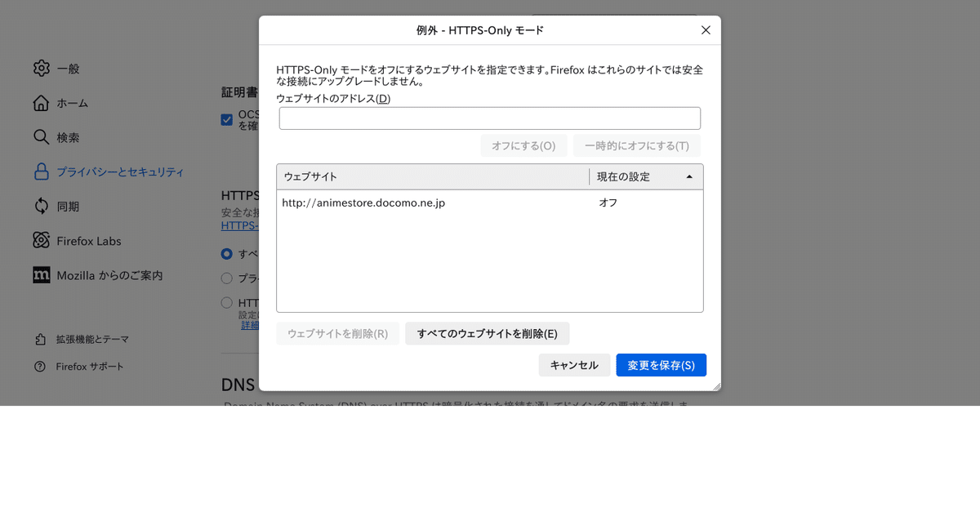This screenshot has width=980, height=512.
Task: Select the second HTTPS-Only radio button (プラ)
Action: pos(227,278)
